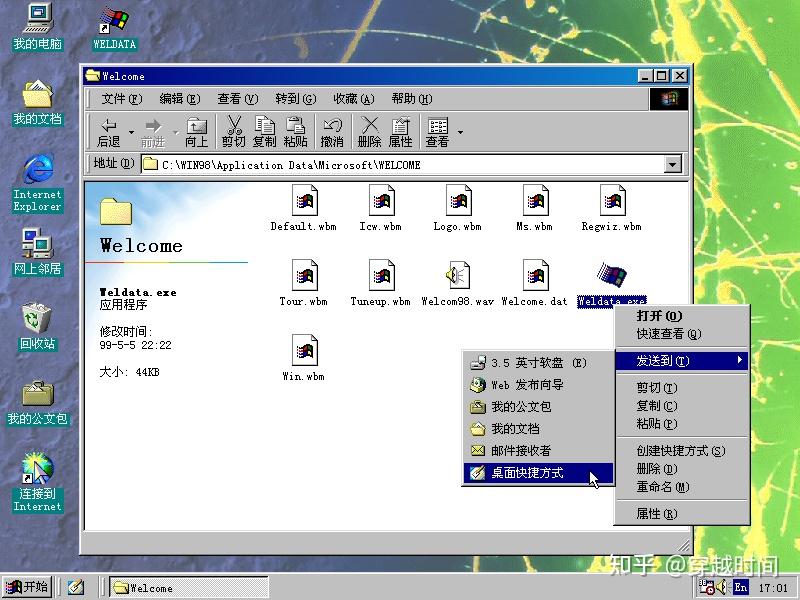Click the Back (后退) toolbar button

click(109, 132)
